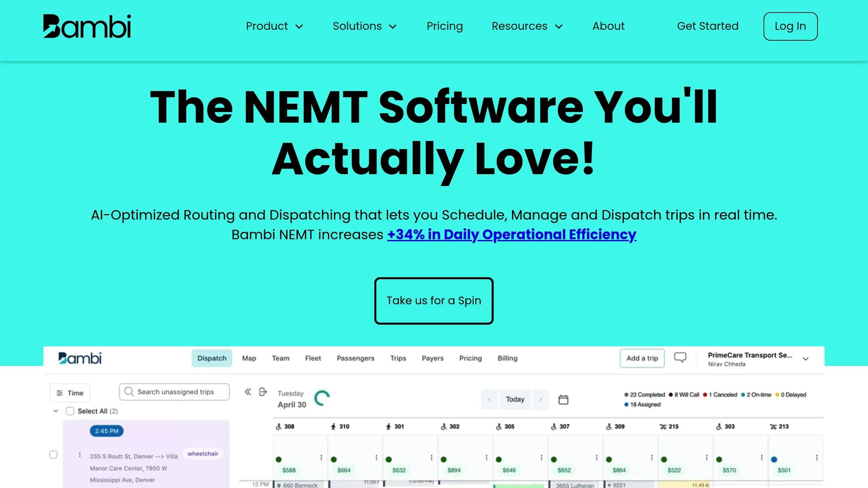Click the Take us for a Spin button
Screen dimensions: 868x488
click(434, 301)
